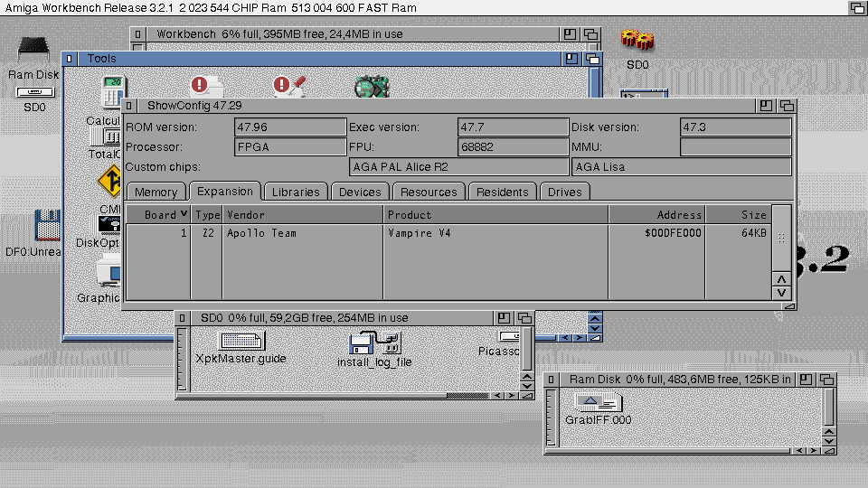Show the Devices tab
The image size is (868, 488).
point(360,192)
